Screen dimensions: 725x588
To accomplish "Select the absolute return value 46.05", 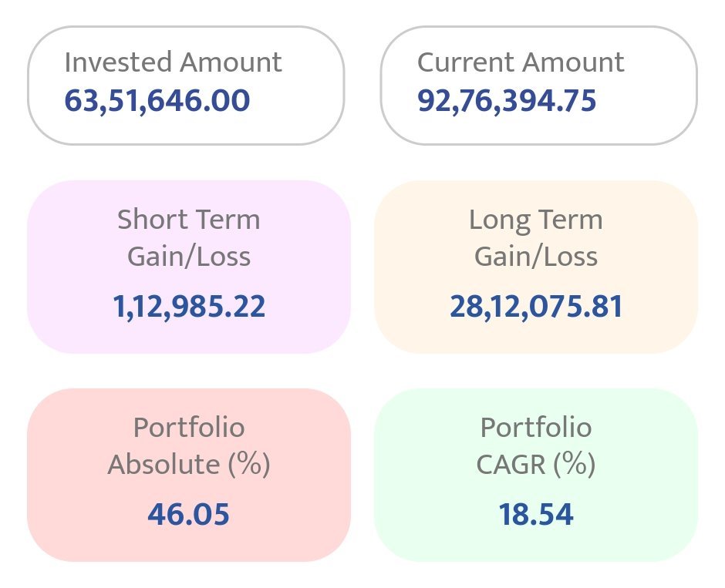I will (x=189, y=515).
